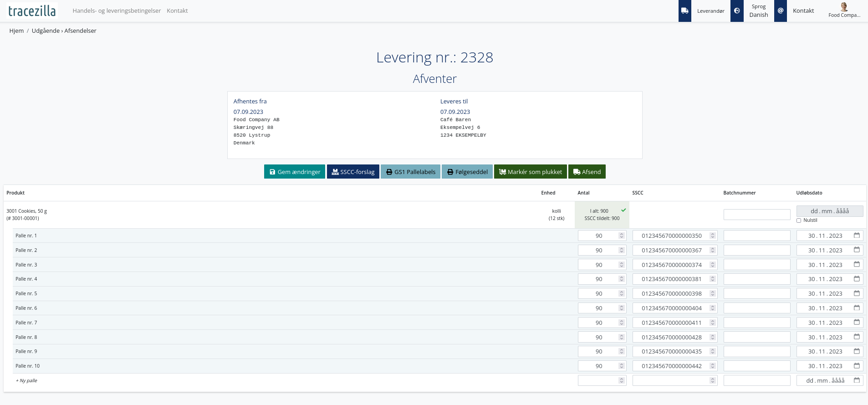
Task: Open calendar picker for Palle nr. 10
Action: [857, 366]
